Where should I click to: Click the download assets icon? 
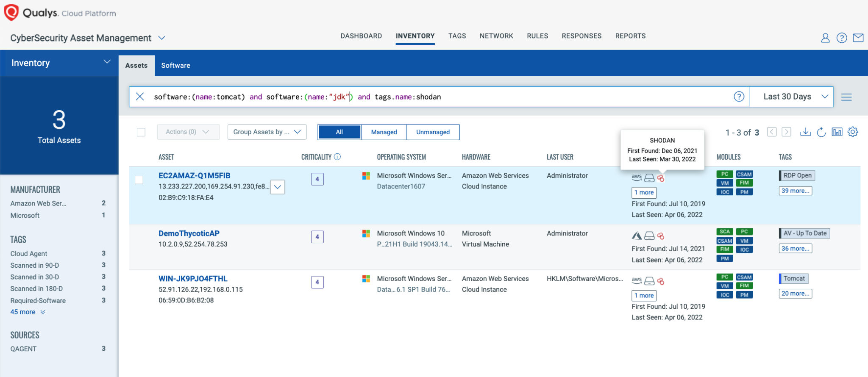pos(805,132)
